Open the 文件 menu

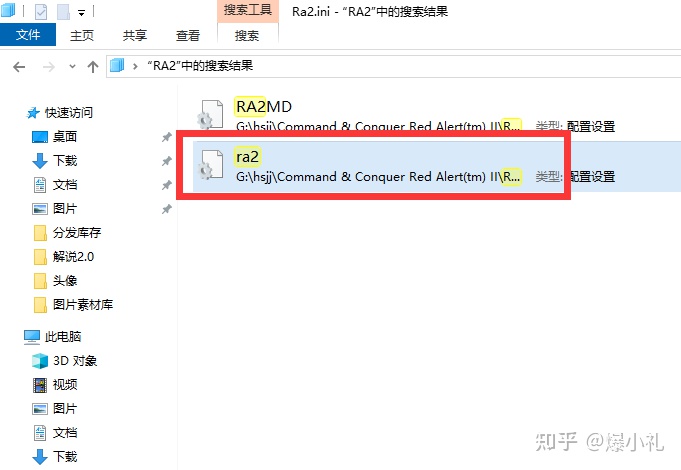[x=28, y=35]
